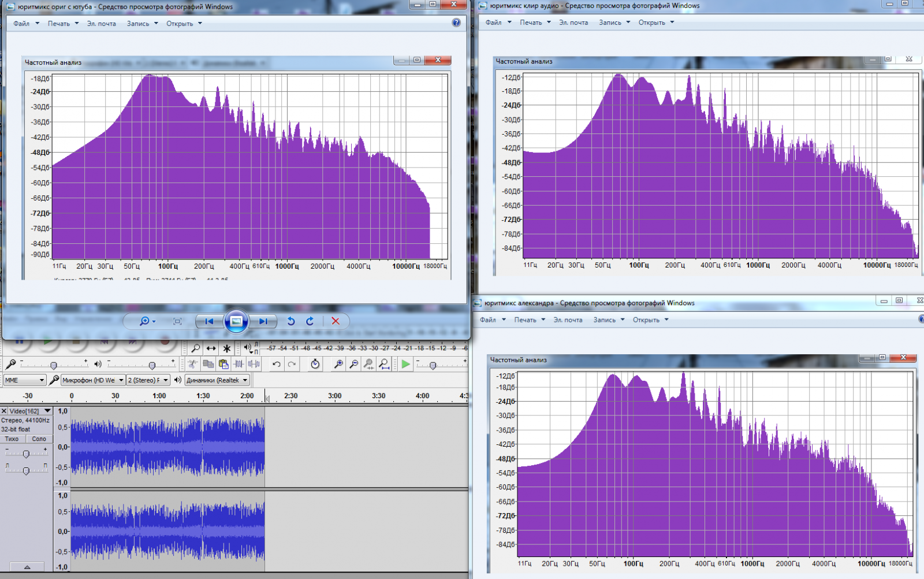The width and height of the screenshot is (924, 579).
Task: Delete photo with the red X
Action: pos(336,321)
